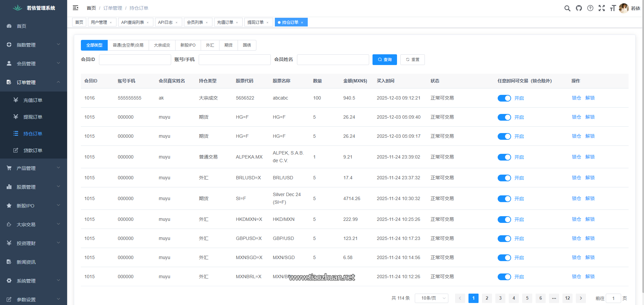Screen dimensions: 644x305
Task: Expand the 会员管理 sidebar menu
Action: 34,63
